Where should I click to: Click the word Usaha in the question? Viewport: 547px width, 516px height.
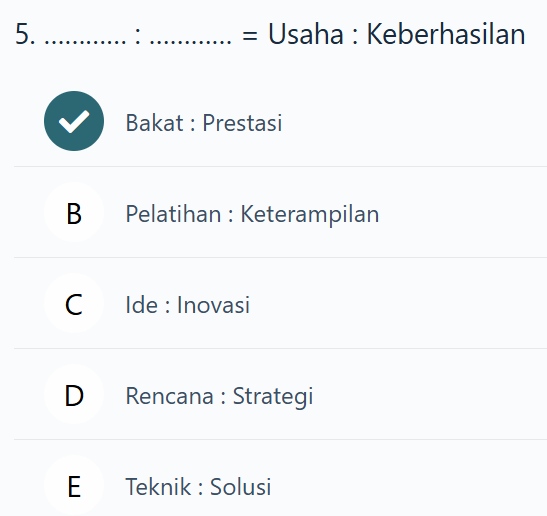point(306,34)
